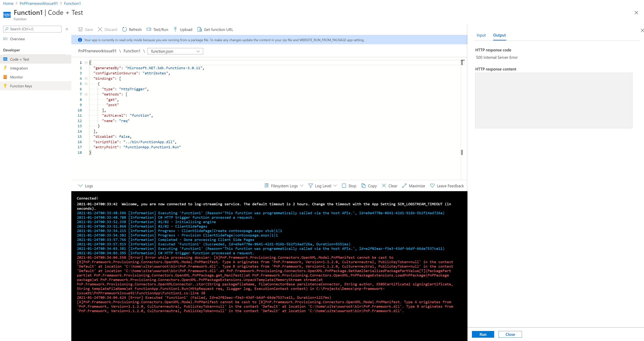Switch to the Output tab
The width and height of the screenshot is (644, 341).
[499, 35]
